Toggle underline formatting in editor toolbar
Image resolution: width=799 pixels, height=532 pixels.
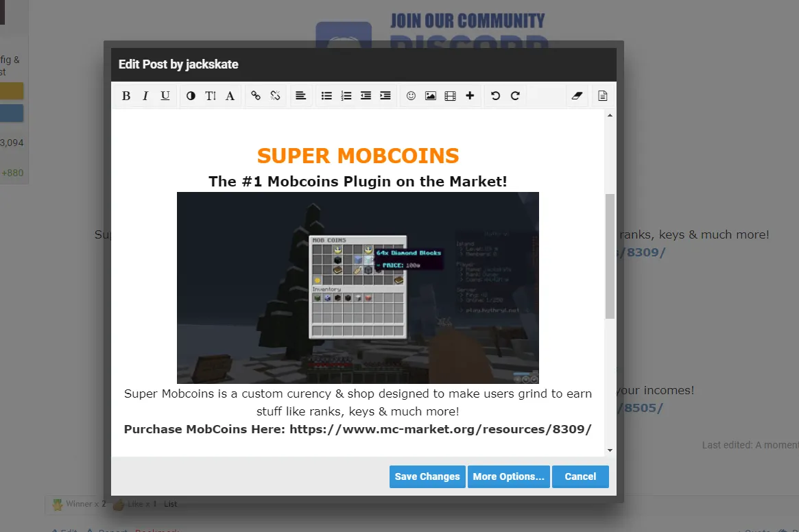[x=165, y=96]
